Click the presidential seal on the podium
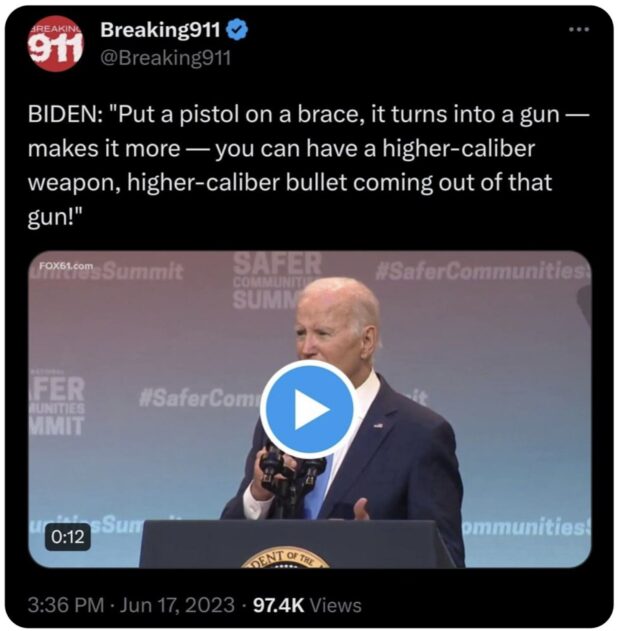This screenshot has height=631, width=618. [285, 558]
